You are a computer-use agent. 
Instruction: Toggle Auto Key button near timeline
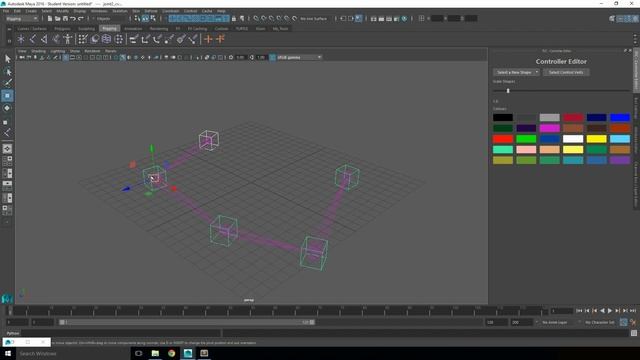(x=623, y=322)
